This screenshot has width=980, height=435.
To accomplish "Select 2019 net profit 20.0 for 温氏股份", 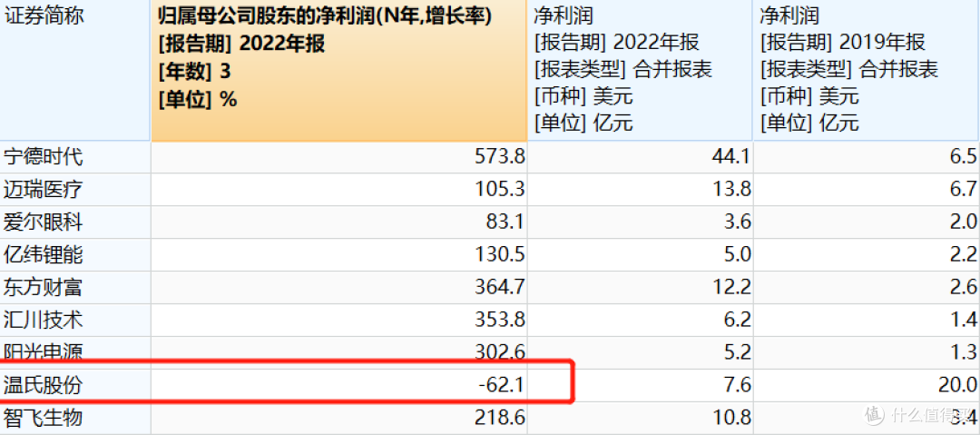I will [x=867, y=385].
